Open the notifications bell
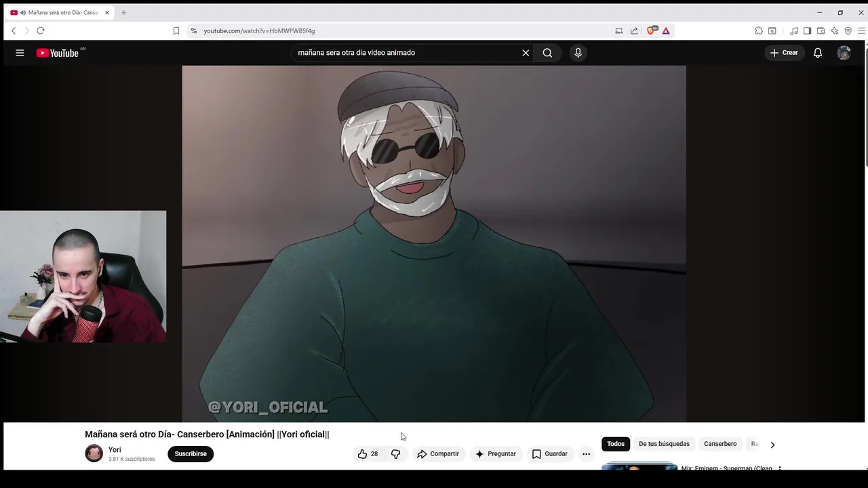 click(x=818, y=53)
